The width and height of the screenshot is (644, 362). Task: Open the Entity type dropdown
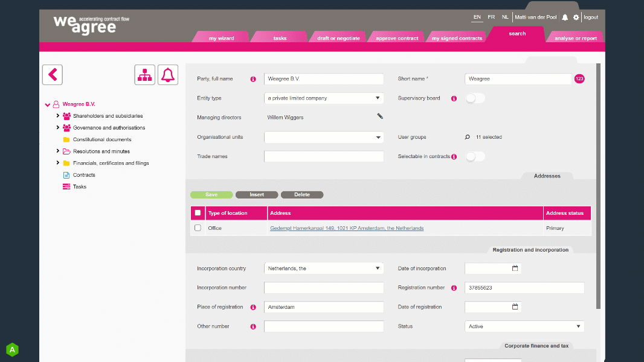(324, 98)
